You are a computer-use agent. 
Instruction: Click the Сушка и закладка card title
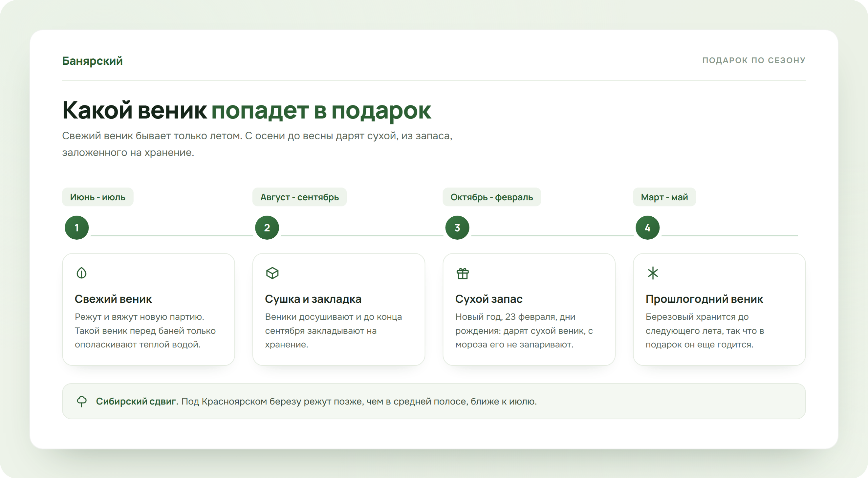click(x=313, y=299)
